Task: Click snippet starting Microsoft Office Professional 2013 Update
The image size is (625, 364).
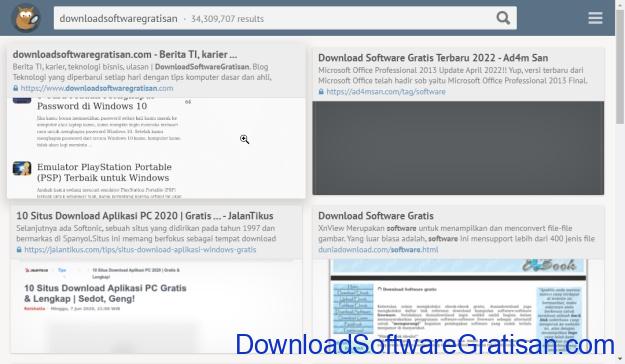Action: coord(452,75)
